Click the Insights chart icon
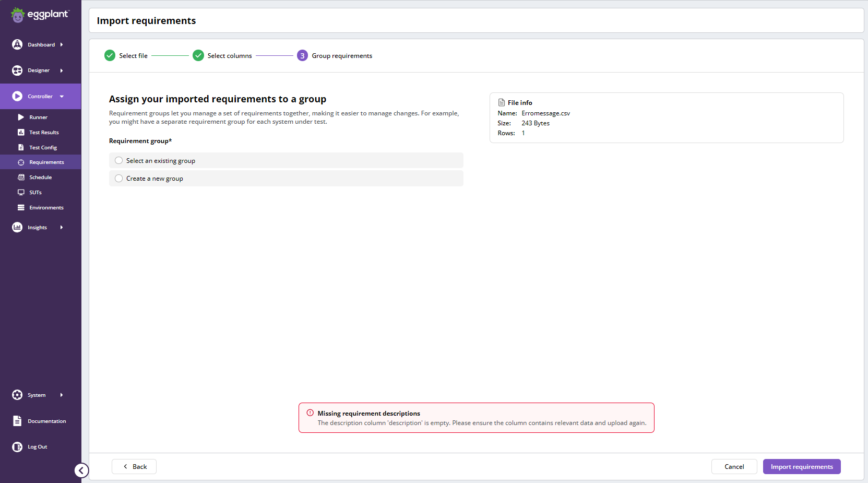 17,227
